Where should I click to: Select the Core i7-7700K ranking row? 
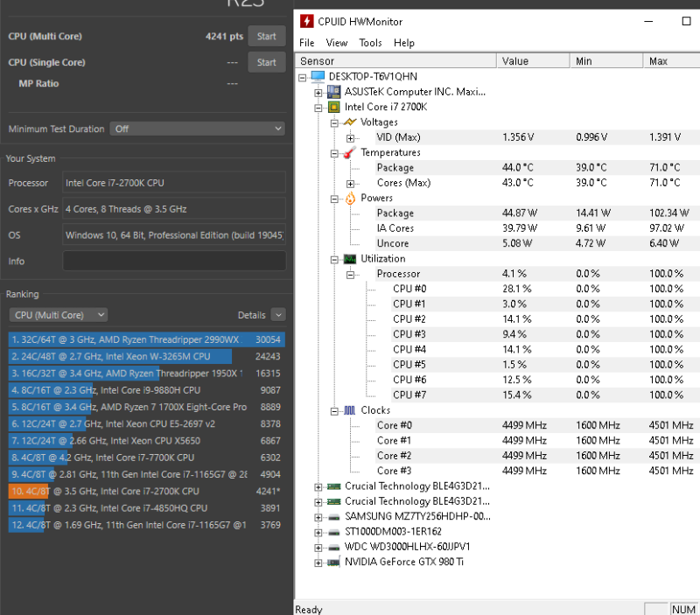tap(146, 458)
